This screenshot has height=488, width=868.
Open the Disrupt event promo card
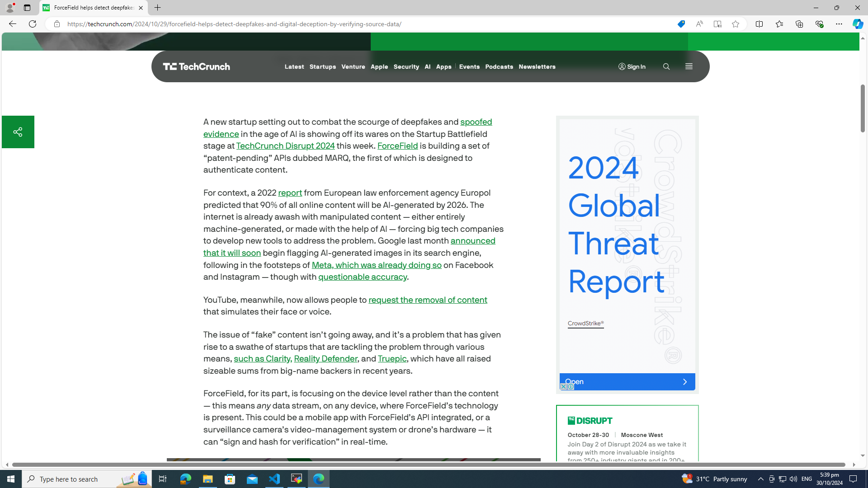[627, 434]
